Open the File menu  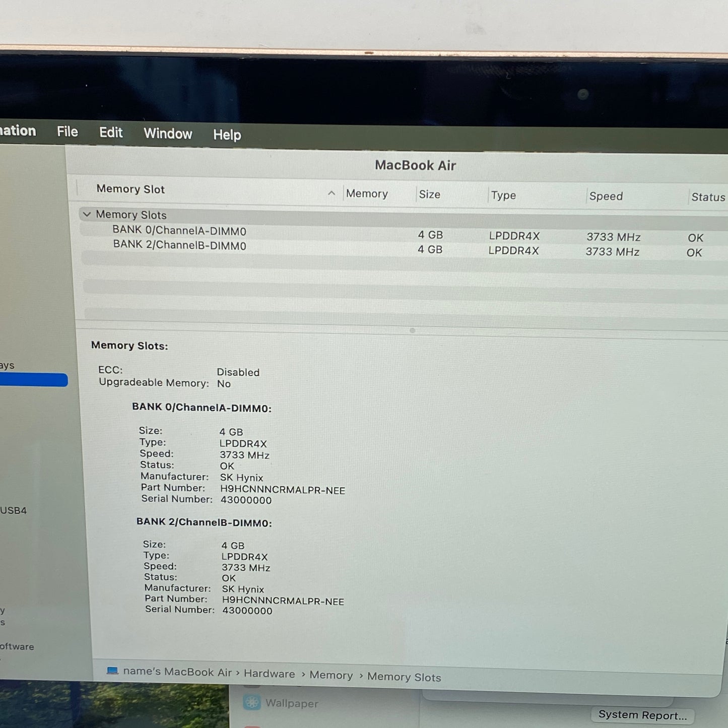coord(68,132)
